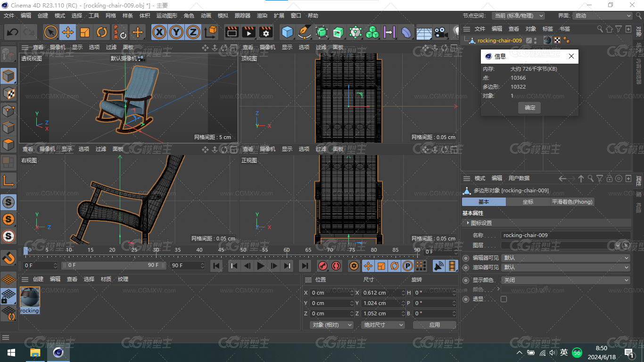Viewport: 644px width, 362px height.
Task: Toggle Autokeying red circle button
Action: 336,266
